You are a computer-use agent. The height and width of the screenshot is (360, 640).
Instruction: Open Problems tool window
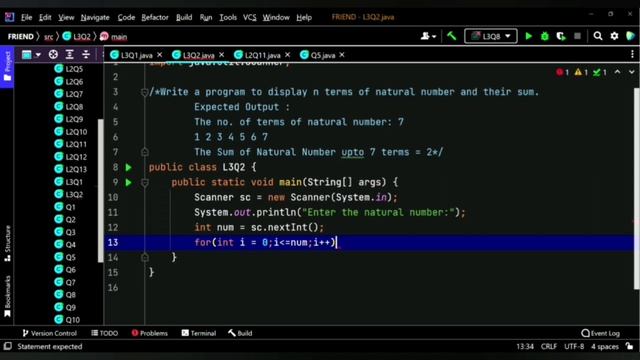(x=149, y=333)
